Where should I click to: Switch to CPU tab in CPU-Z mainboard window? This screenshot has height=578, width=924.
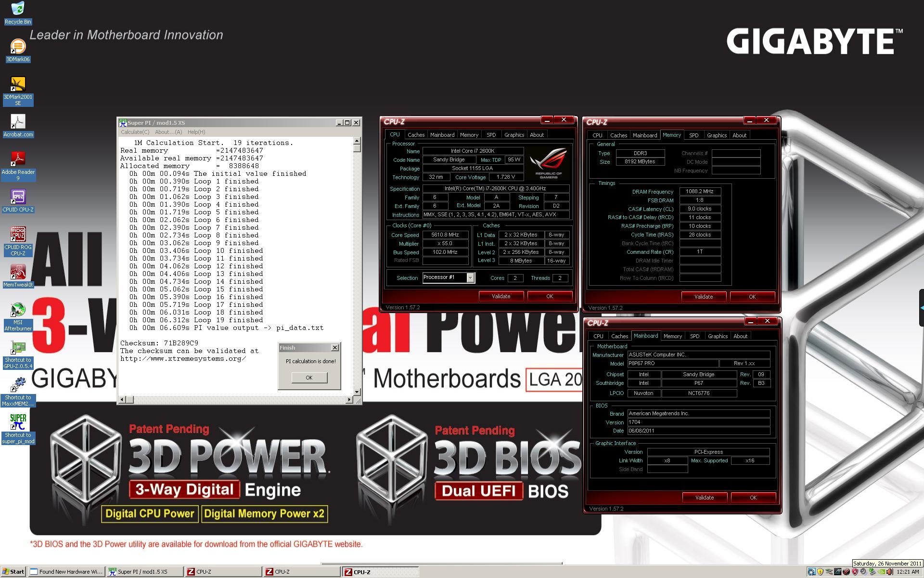598,336
